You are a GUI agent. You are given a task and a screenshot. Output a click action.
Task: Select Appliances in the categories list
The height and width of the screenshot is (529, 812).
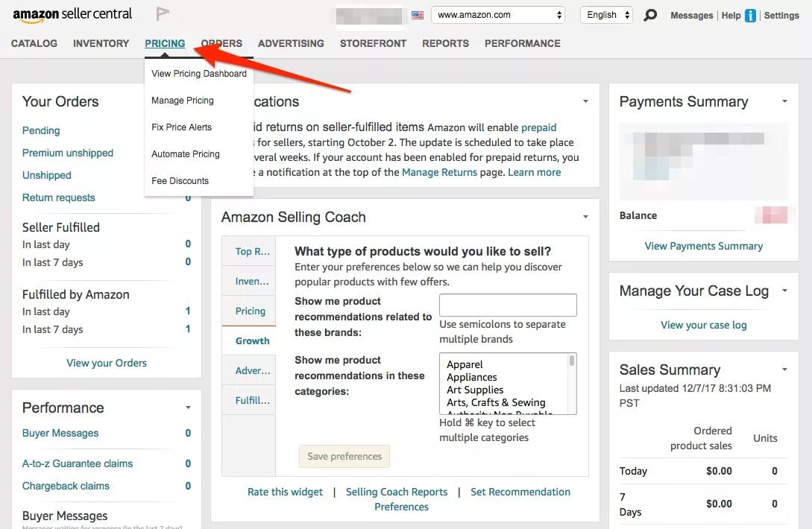coord(472,377)
